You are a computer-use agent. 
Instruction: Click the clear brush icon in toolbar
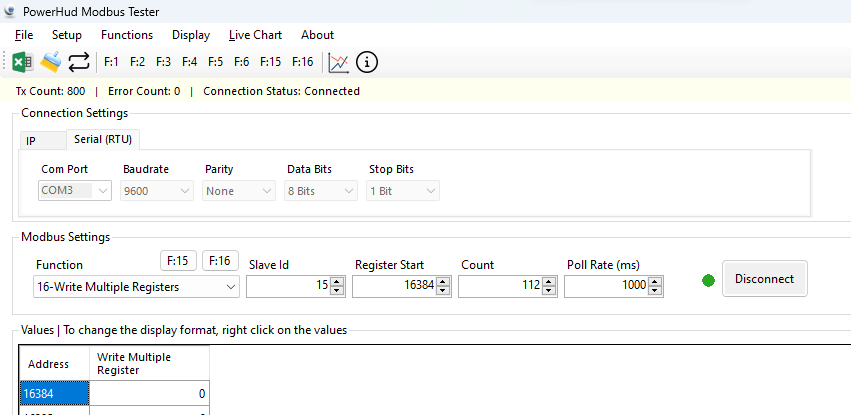51,62
